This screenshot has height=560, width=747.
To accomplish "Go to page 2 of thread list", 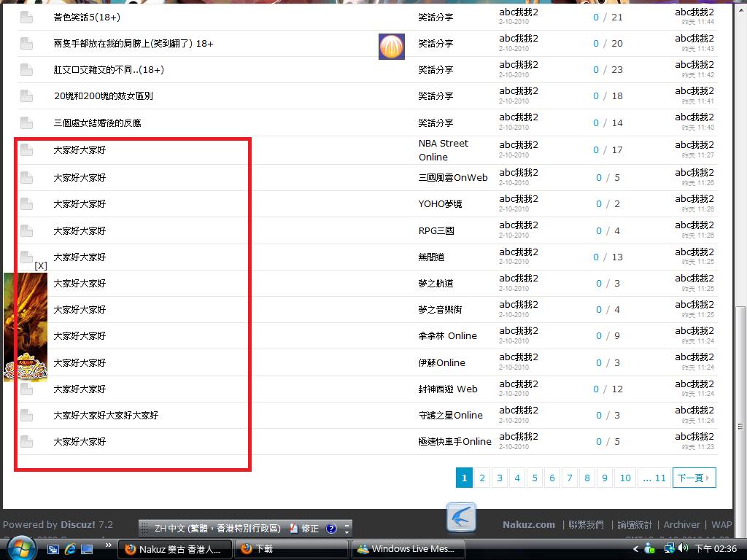I will coord(482,478).
